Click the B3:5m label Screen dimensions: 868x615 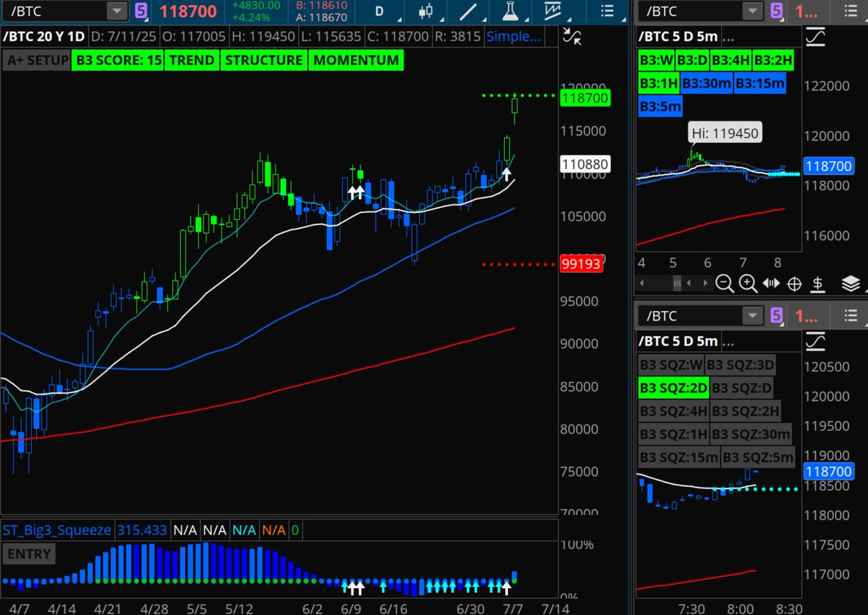pyautogui.click(x=660, y=107)
